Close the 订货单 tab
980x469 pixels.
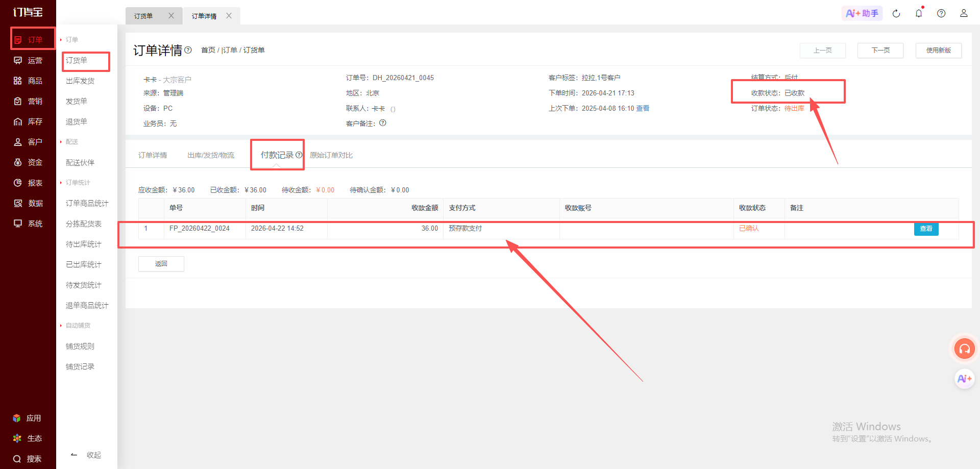click(171, 16)
